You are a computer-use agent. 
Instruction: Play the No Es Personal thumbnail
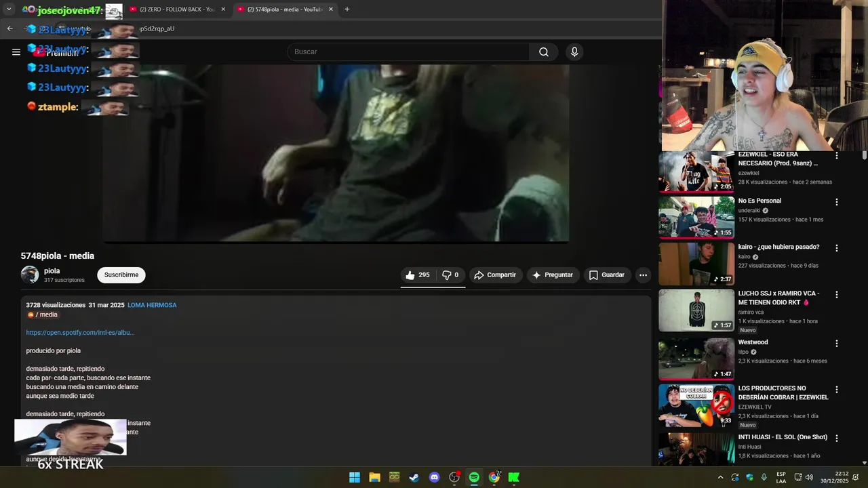(696, 218)
